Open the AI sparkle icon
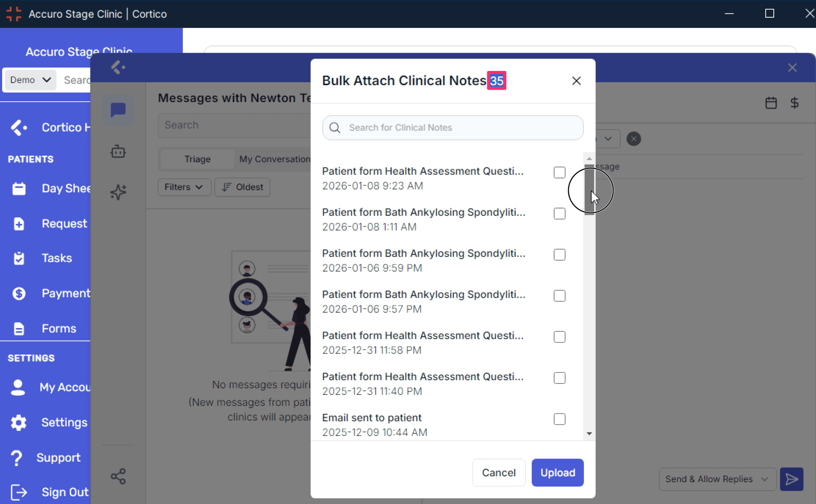The width and height of the screenshot is (816, 504). coord(118,192)
